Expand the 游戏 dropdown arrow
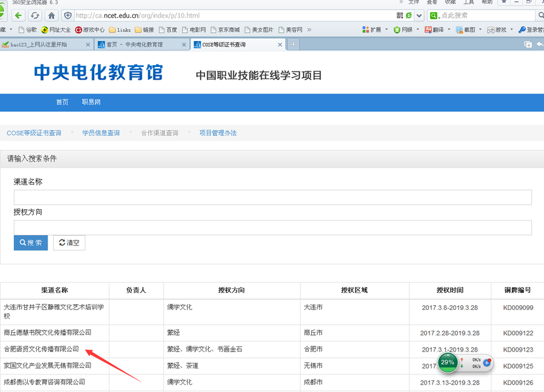Image resolution: width=544 pixels, height=392 pixels. coord(511,30)
